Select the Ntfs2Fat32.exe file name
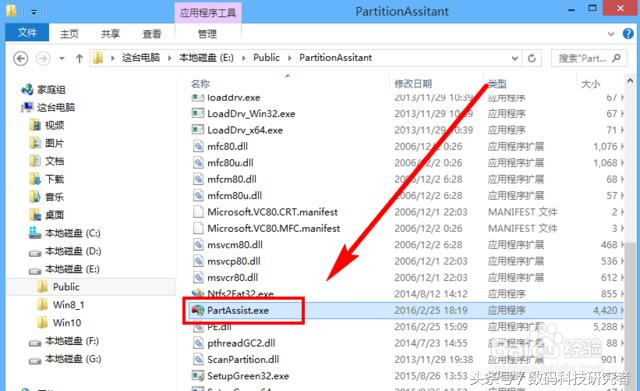The width and height of the screenshot is (640, 391). [240, 294]
